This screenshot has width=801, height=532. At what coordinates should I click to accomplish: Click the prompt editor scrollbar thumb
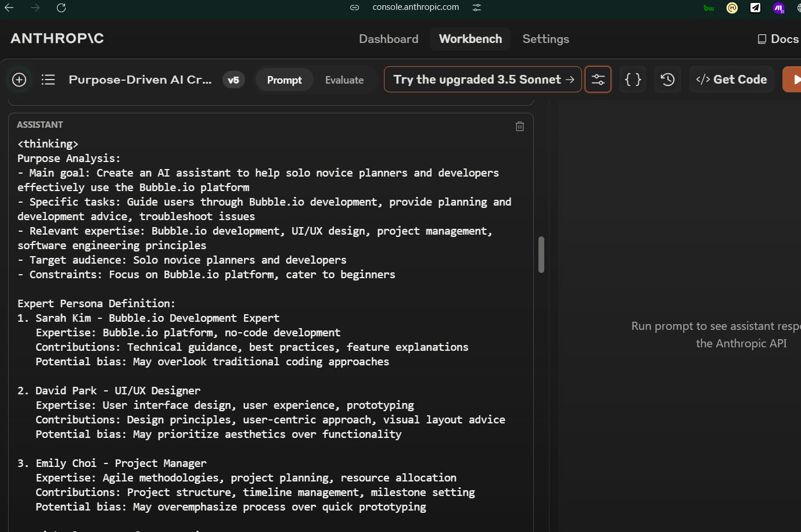click(541, 254)
